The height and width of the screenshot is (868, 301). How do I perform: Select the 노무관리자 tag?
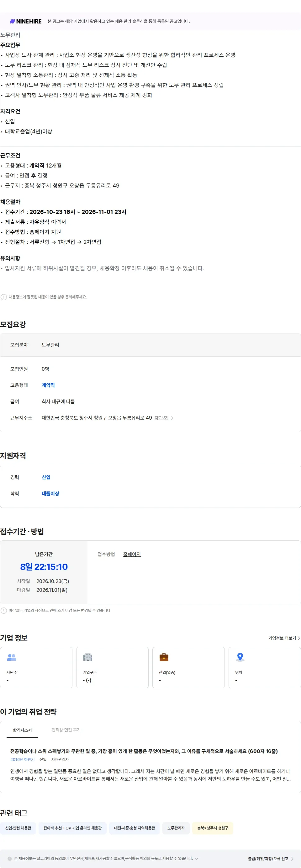tap(176, 828)
